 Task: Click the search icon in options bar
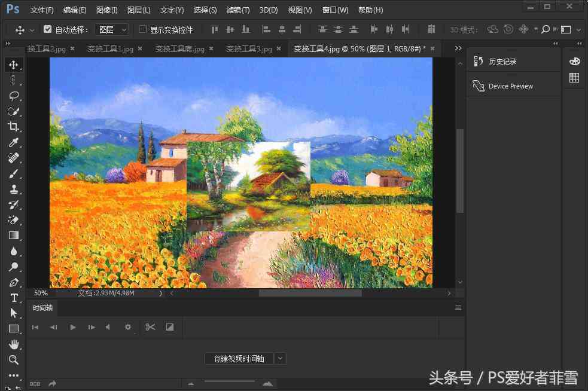tap(546, 29)
